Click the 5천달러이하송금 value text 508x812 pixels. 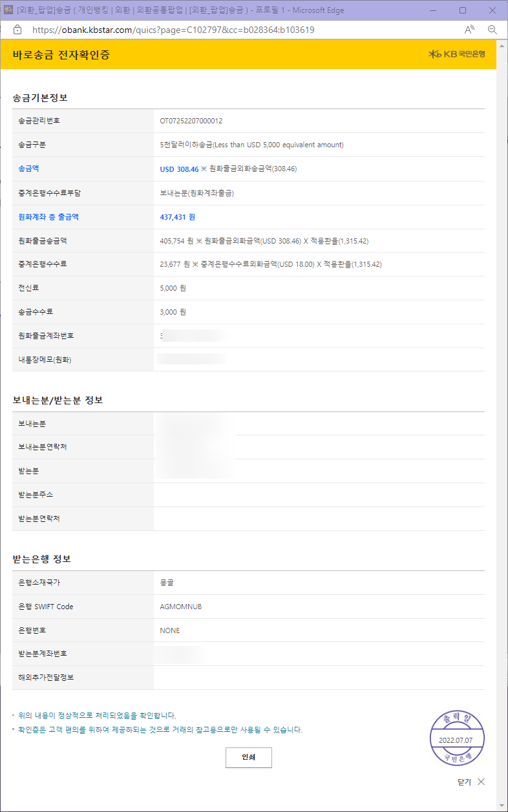252,145
